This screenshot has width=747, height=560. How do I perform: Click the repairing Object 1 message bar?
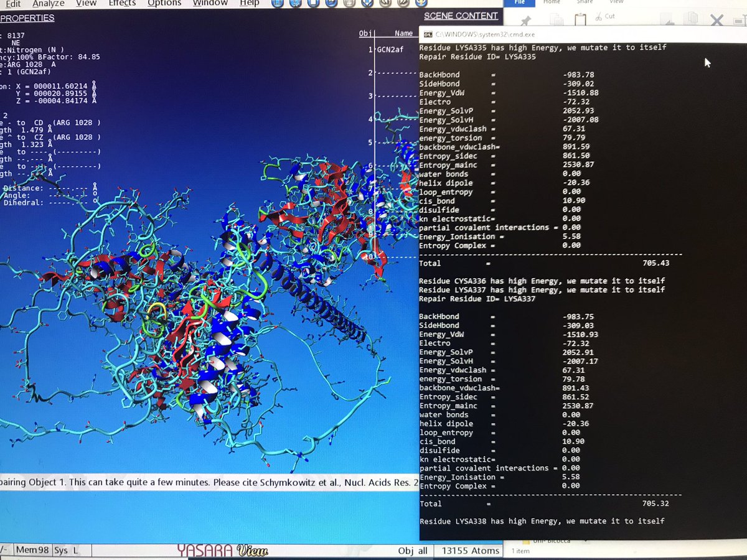[x=210, y=482]
